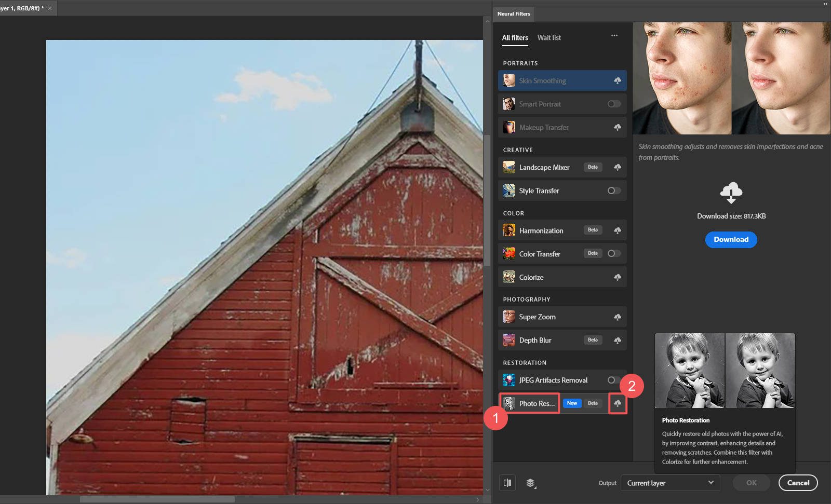Open the Output Current layer dropdown
The width and height of the screenshot is (831, 504).
[x=670, y=483]
